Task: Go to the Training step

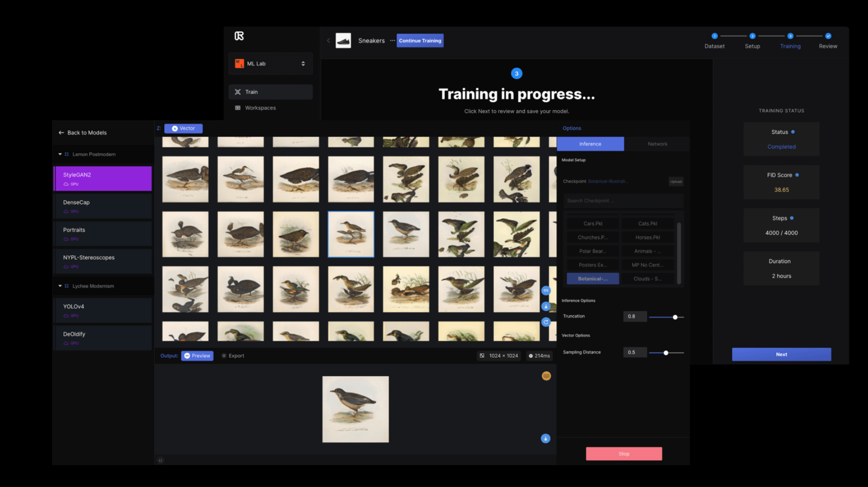Action: [790, 41]
